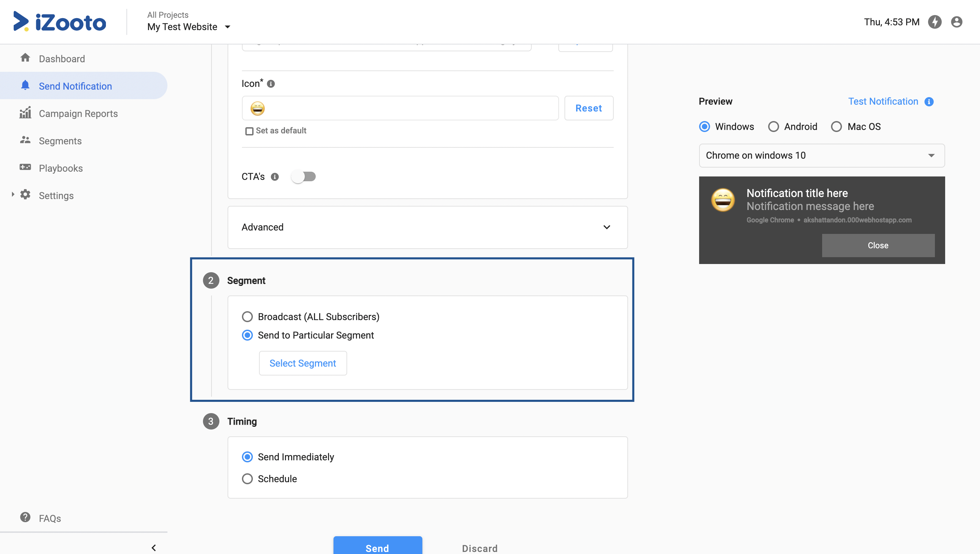Click info icon beside Test Notification

point(929,102)
